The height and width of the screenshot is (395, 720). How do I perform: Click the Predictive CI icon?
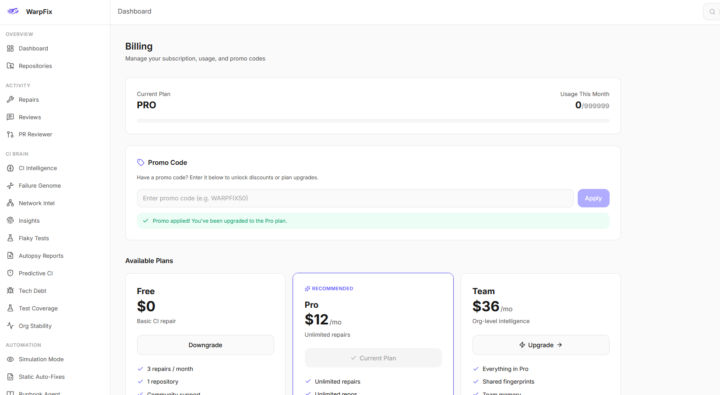click(x=10, y=273)
